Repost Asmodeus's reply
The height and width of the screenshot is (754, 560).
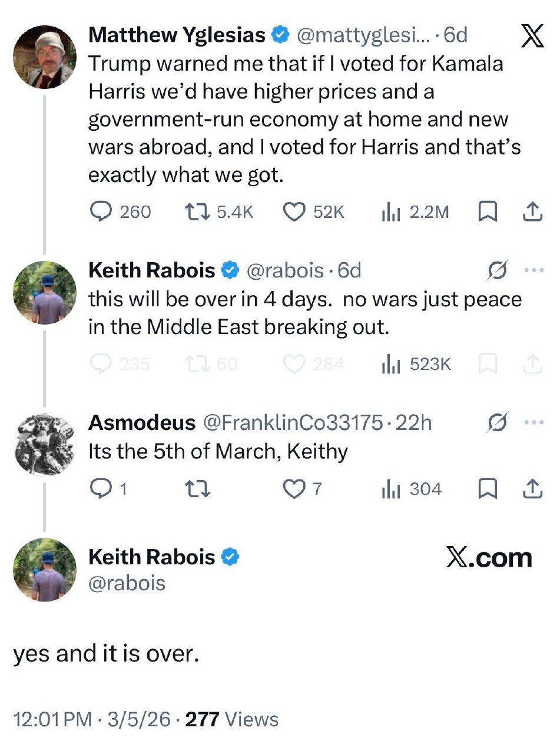pyautogui.click(x=192, y=488)
